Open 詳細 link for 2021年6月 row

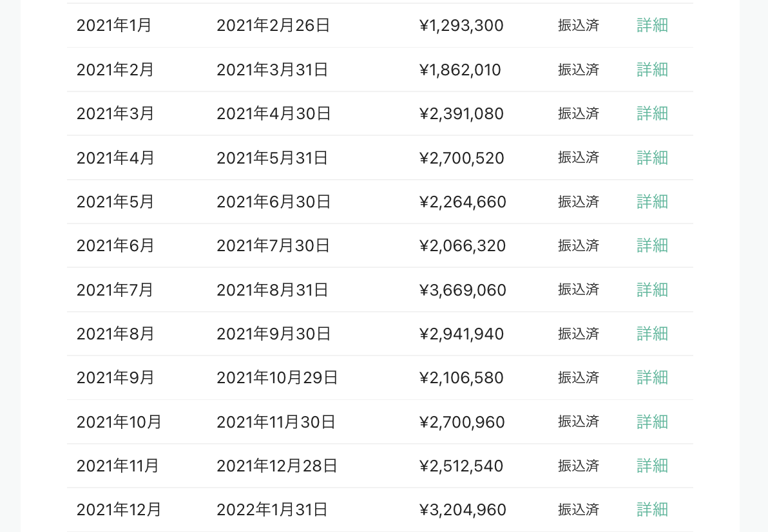tap(652, 245)
